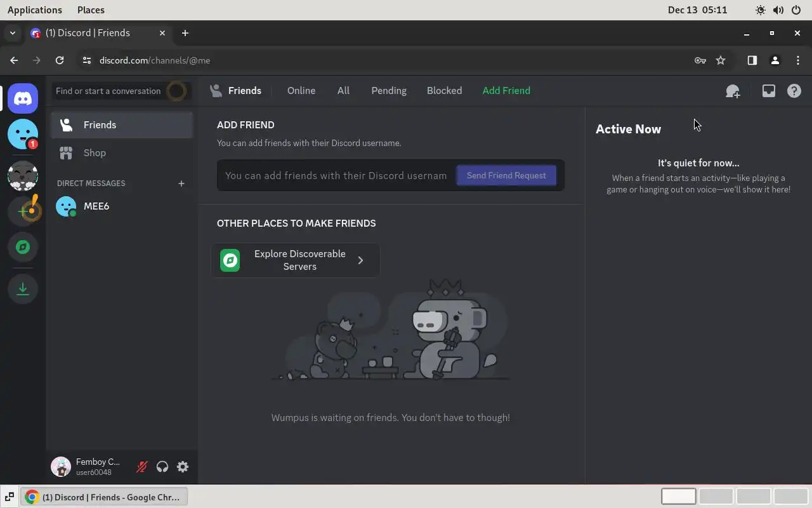Viewport: 812px width, 508px height.
Task: Select Friends in the sidebar
Action: point(122,125)
